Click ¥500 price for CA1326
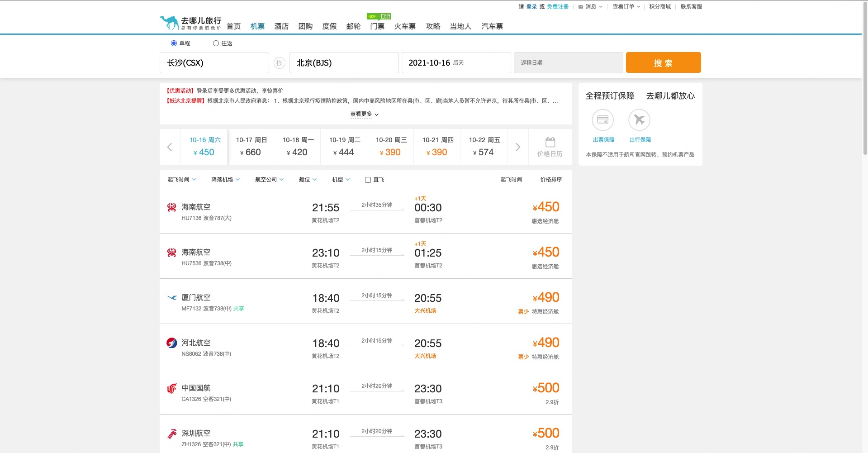 546,388
